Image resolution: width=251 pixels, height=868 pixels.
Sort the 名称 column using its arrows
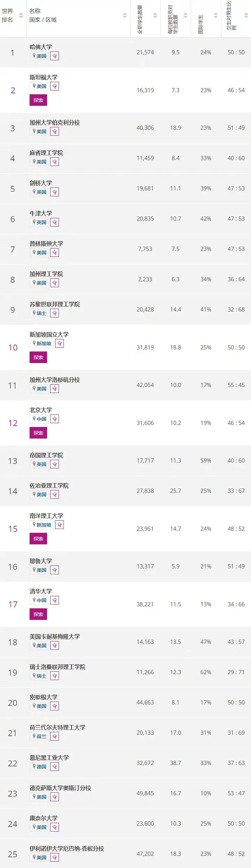125,16
